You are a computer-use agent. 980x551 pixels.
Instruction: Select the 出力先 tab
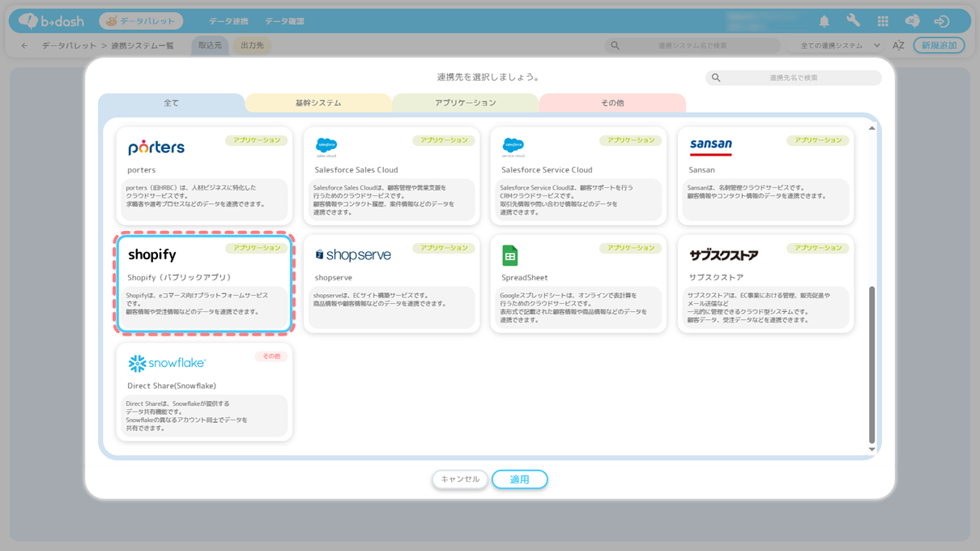point(252,45)
